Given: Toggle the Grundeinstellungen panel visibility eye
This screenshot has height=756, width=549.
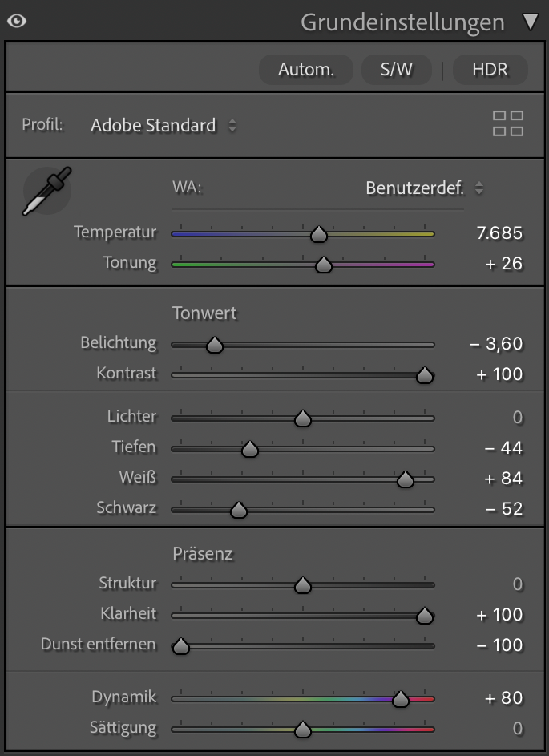Looking at the screenshot, I should click(16, 21).
